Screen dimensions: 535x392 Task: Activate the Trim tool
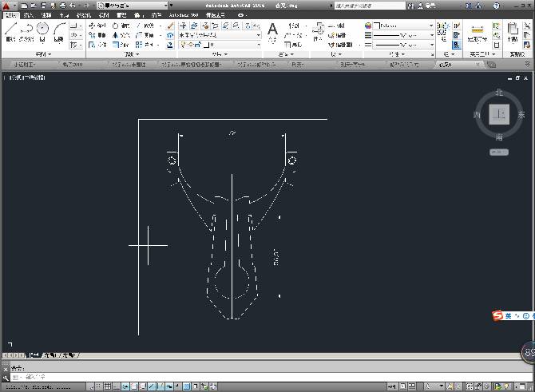(146, 26)
